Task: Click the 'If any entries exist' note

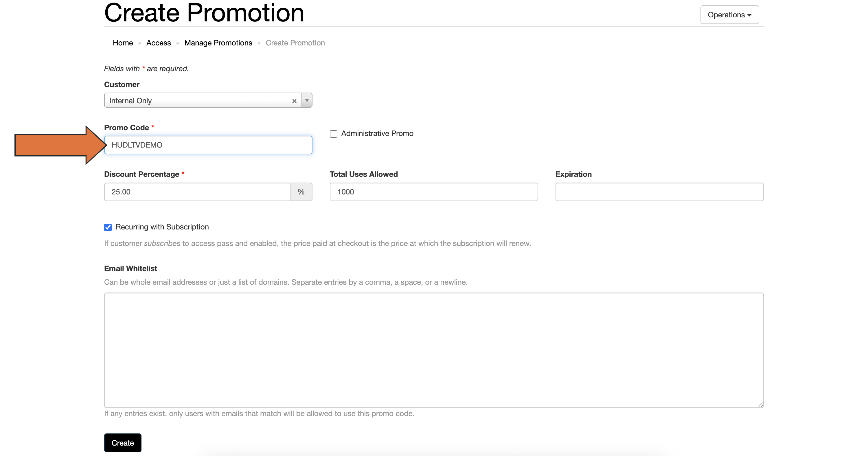Action: [x=259, y=413]
